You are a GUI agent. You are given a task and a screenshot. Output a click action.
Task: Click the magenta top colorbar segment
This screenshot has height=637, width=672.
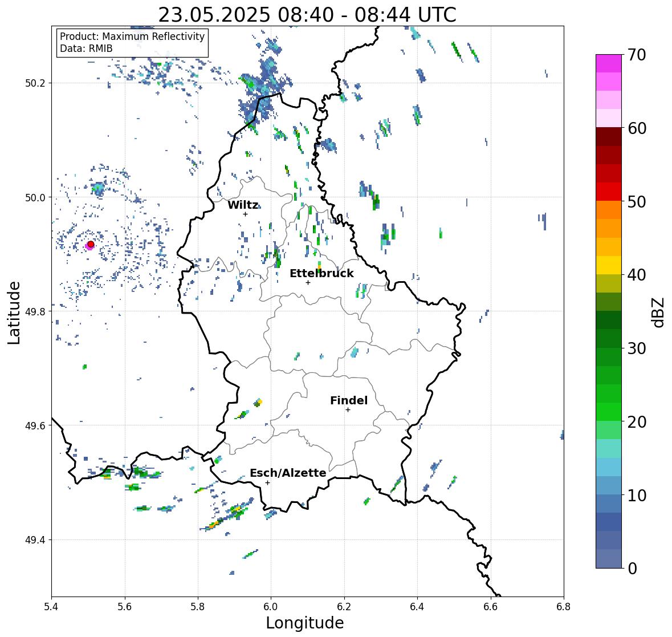pyautogui.click(x=609, y=63)
